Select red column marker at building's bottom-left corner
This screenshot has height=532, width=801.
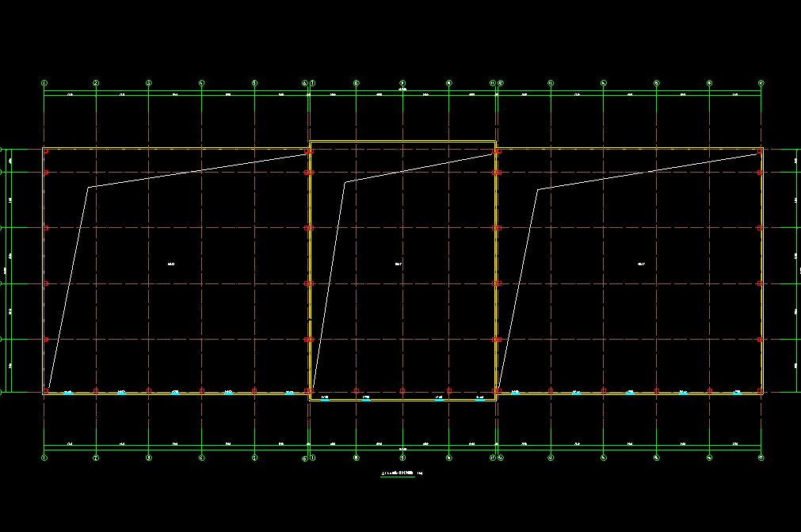46,391
